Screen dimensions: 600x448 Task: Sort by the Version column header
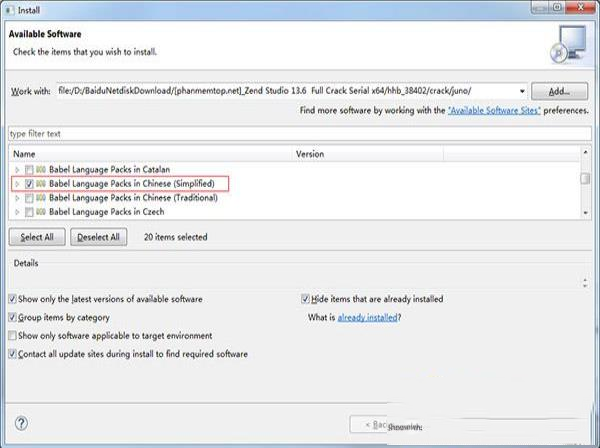[x=310, y=154]
